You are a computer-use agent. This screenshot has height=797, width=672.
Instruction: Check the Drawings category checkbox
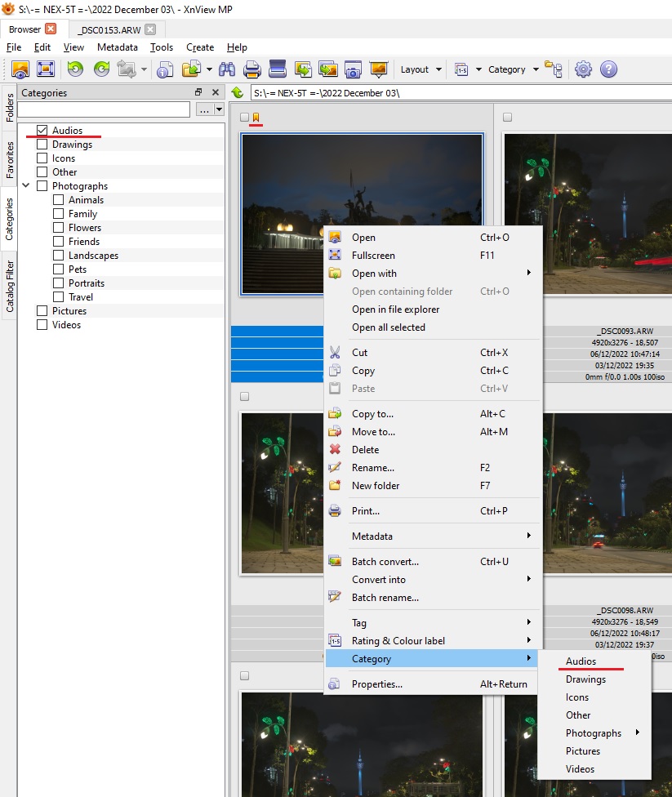tap(42, 145)
